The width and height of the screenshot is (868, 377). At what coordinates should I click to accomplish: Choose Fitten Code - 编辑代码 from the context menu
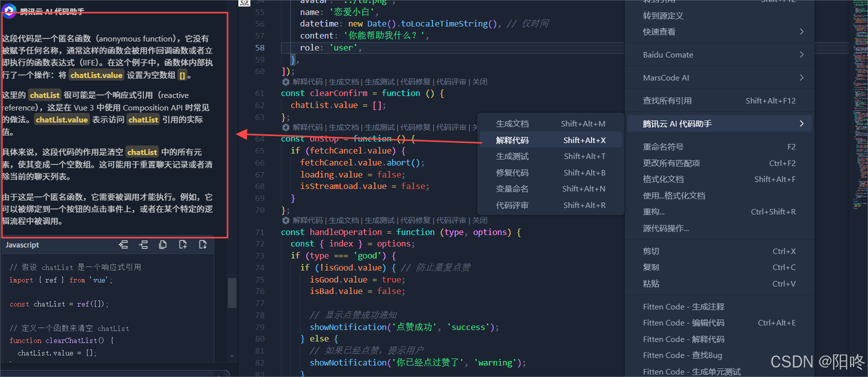[719, 322]
